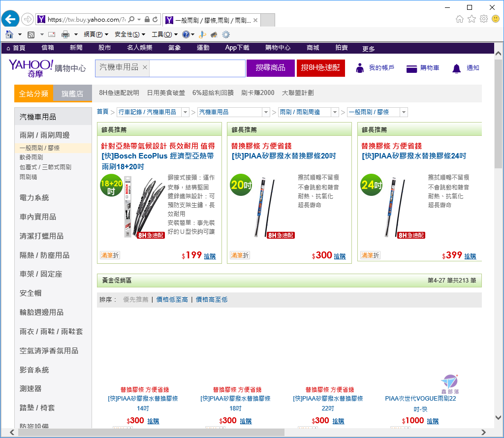
Task: Click the Bosch EcoPlus wiper product image
Action: 144,207
